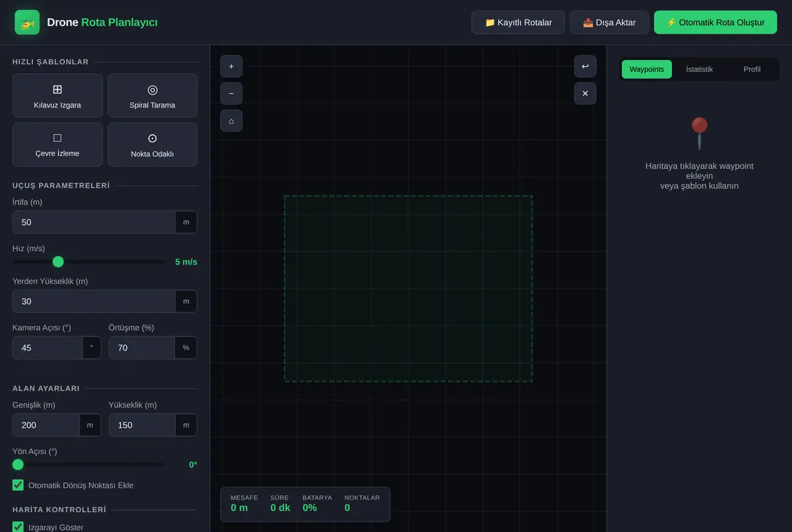
Task: Zoom out the map with minus button
Action: 231,94
